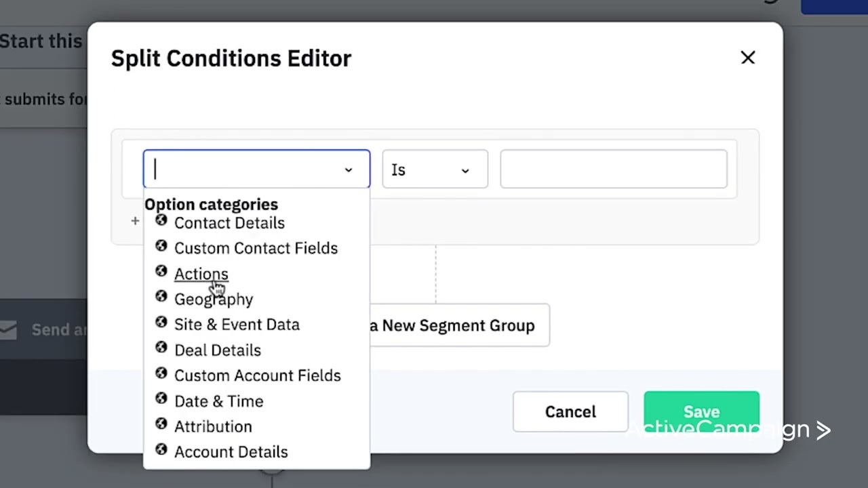Click the icon beside Geography option
This screenshot has width=868, height=488.
point(161,297)
